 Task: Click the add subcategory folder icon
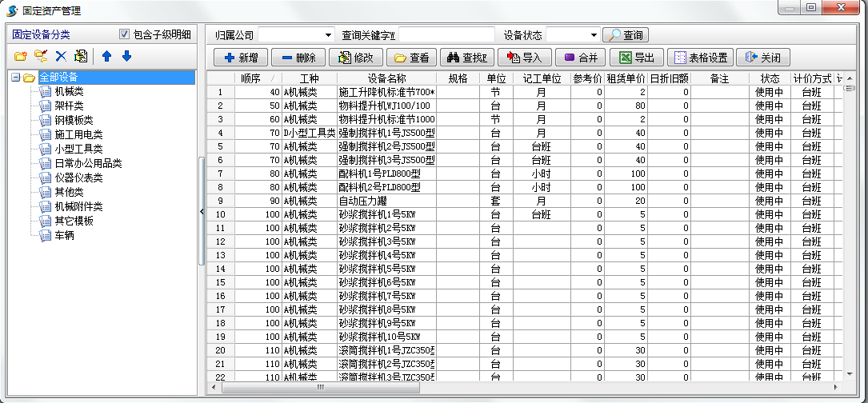click(x=41, y=56)
